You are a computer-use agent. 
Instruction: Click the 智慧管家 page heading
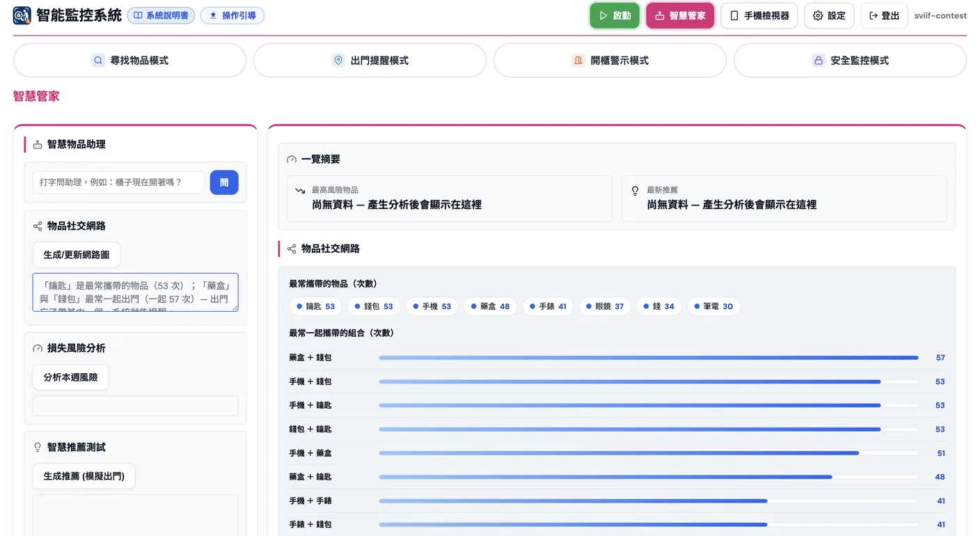click(x=36, y=96)
